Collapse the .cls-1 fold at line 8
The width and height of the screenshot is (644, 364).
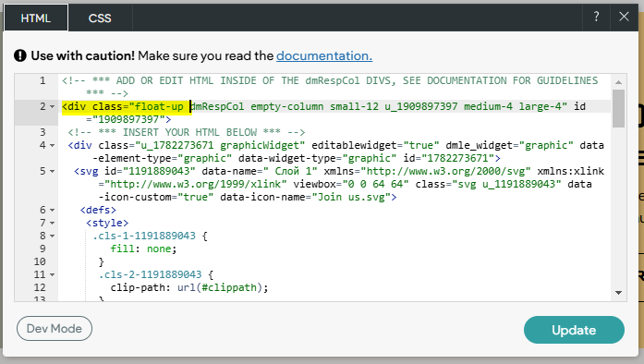pyautogui.click(x=52, y=236)
